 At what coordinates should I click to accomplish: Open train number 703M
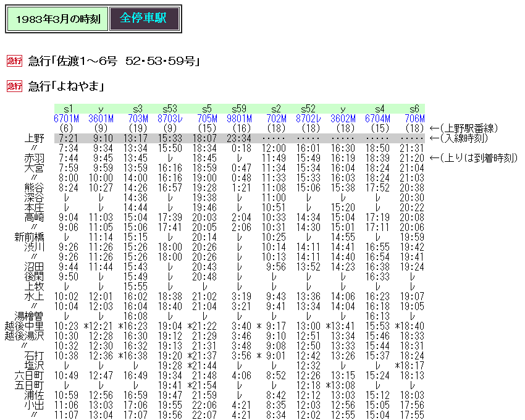pyautogui.click(x=138, y=119)
